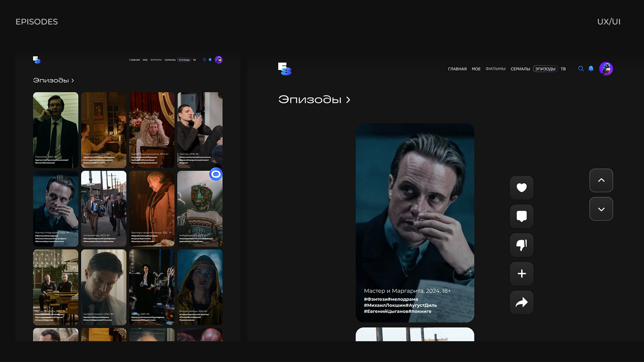
Task: Dislike episode with thumbs-down icon
Action: point(522,245)
